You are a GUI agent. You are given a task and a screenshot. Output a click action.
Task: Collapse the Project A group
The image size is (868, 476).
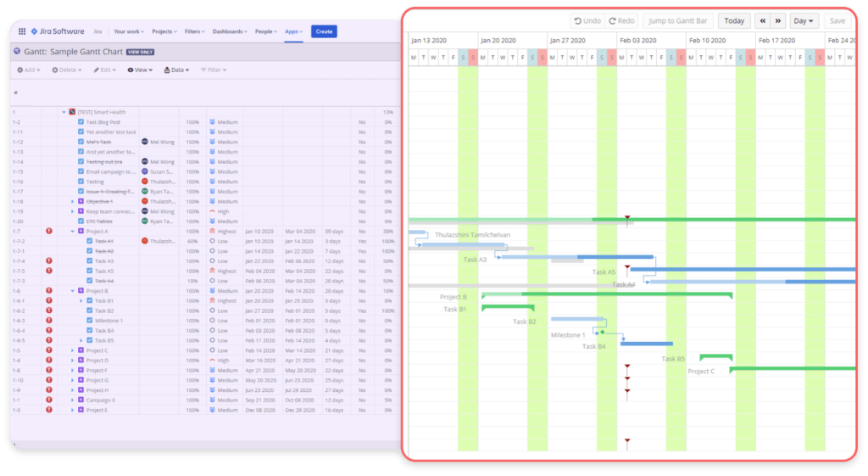[x=73, y=231]
